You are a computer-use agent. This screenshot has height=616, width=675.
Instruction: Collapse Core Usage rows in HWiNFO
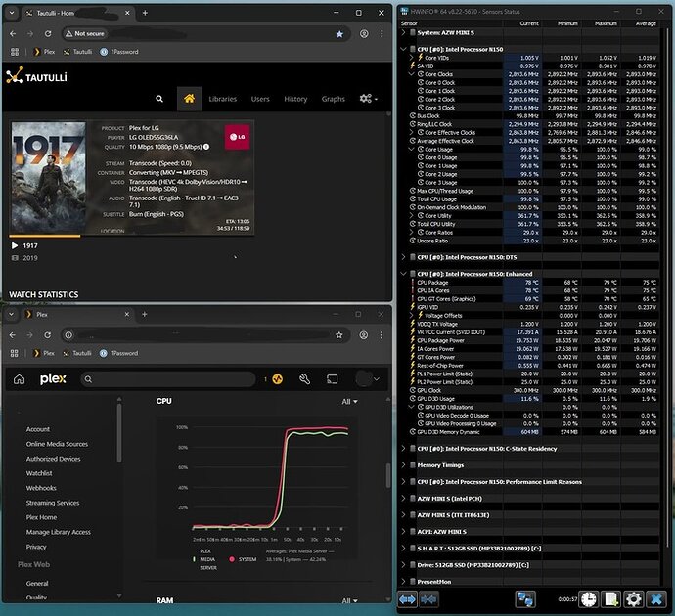coord(412,150)
